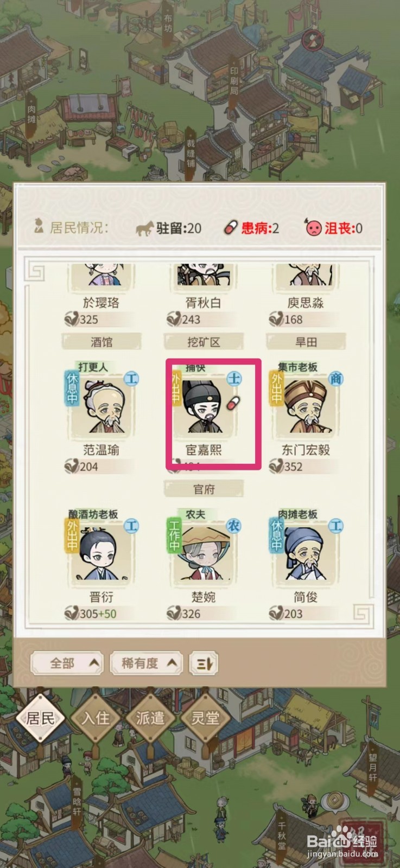
Task: Click the 酒馆 workplace label
Action: [101, 342]
